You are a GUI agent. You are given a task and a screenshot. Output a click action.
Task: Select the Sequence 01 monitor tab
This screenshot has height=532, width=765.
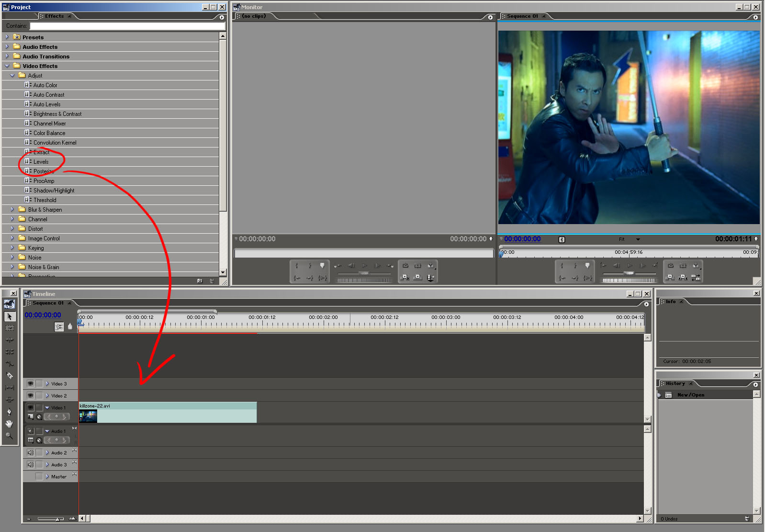(x=522, y=16)
